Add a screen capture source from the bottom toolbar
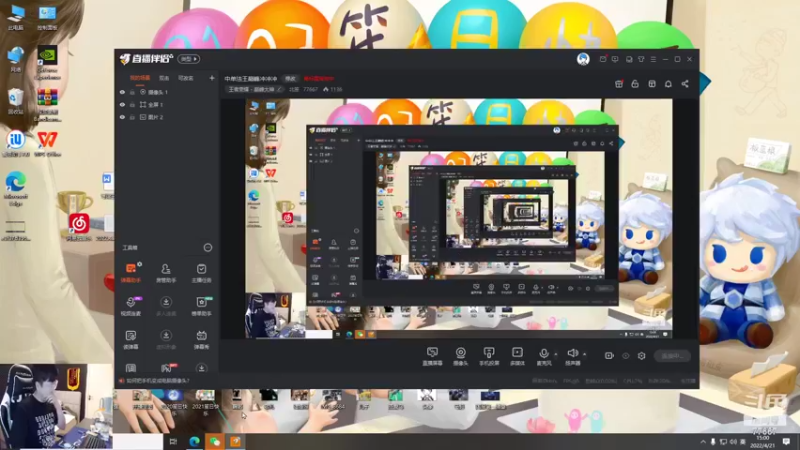The height and width of the screenshot is (450, 800). coord(432,356)
